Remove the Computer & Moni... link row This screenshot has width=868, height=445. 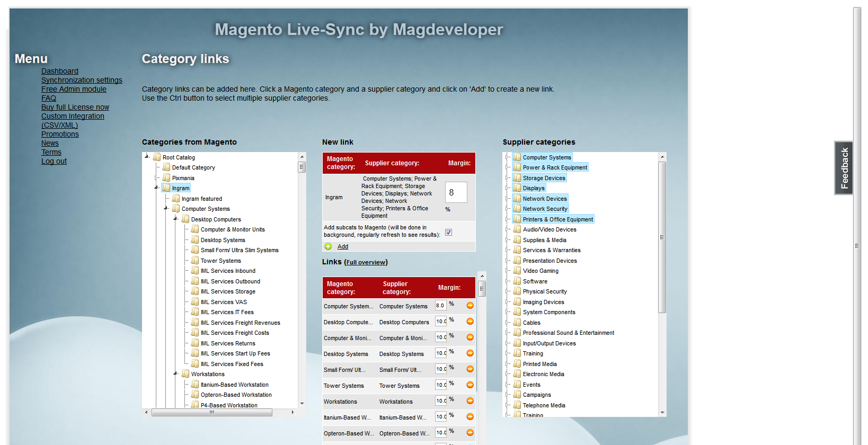470,337
